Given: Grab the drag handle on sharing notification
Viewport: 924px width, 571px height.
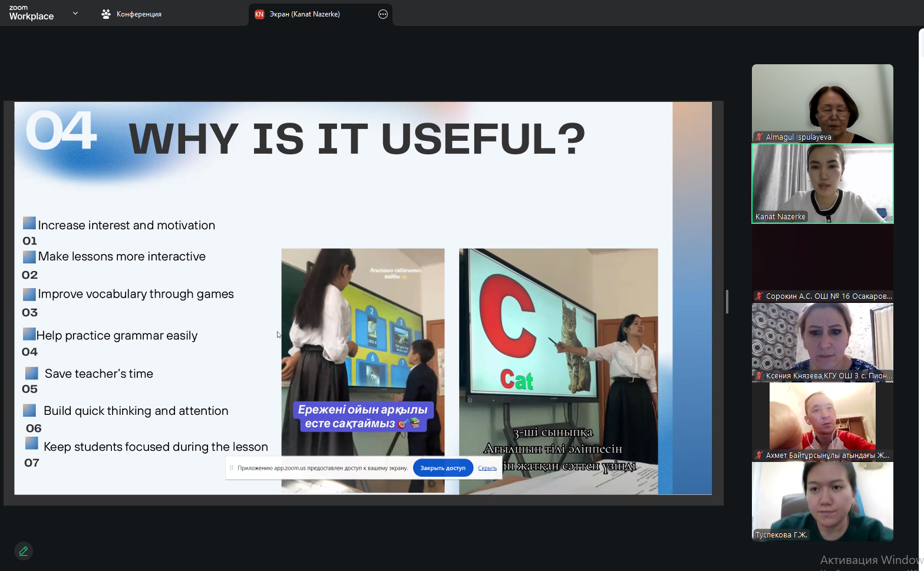Looking at the screenshot, I should tap(231, 468).
